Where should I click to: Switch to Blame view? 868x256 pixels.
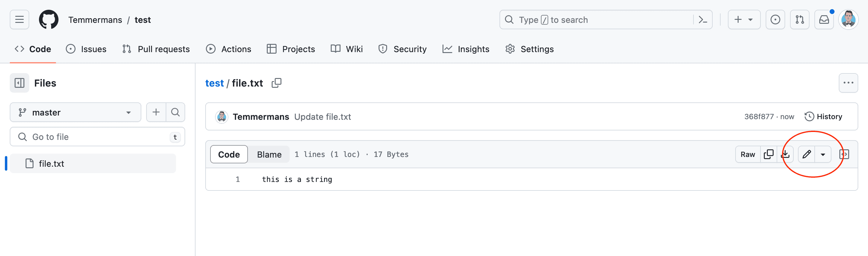[269, 155]
